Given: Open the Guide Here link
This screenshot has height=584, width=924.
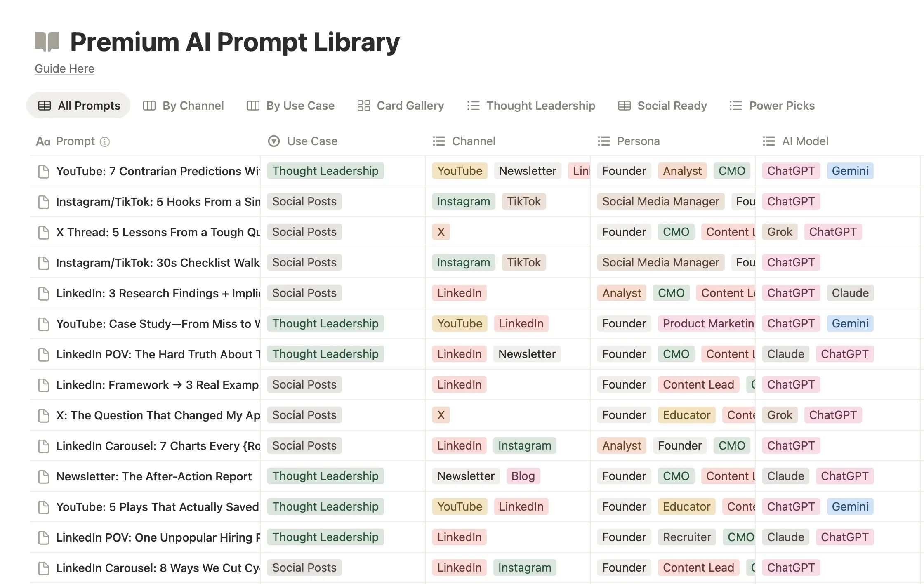Looking at the screenshot, I should point(64,68).
